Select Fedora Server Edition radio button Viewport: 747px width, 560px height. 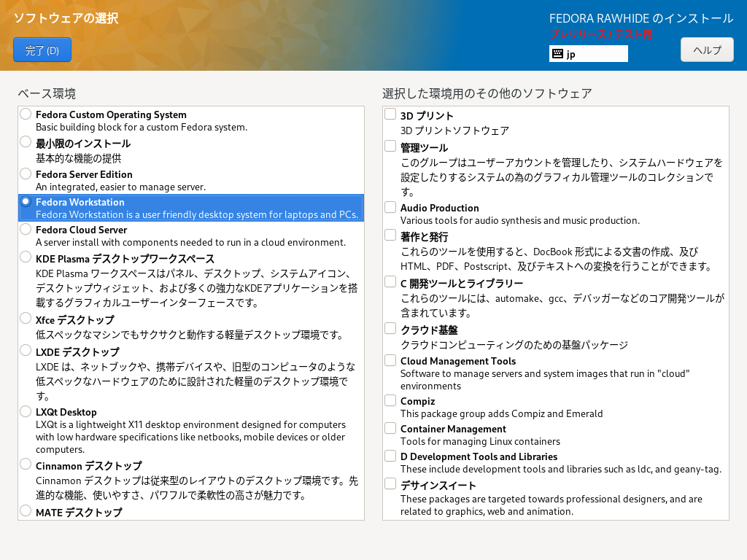coord(26,174)
